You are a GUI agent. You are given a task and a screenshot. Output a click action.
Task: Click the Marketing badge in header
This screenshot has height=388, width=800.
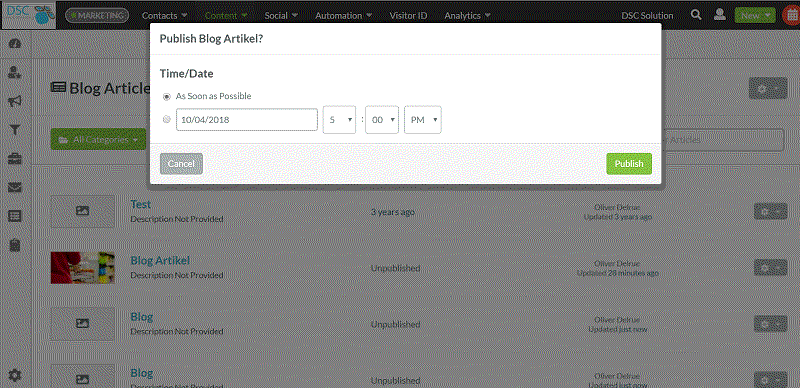click(97, 15)
